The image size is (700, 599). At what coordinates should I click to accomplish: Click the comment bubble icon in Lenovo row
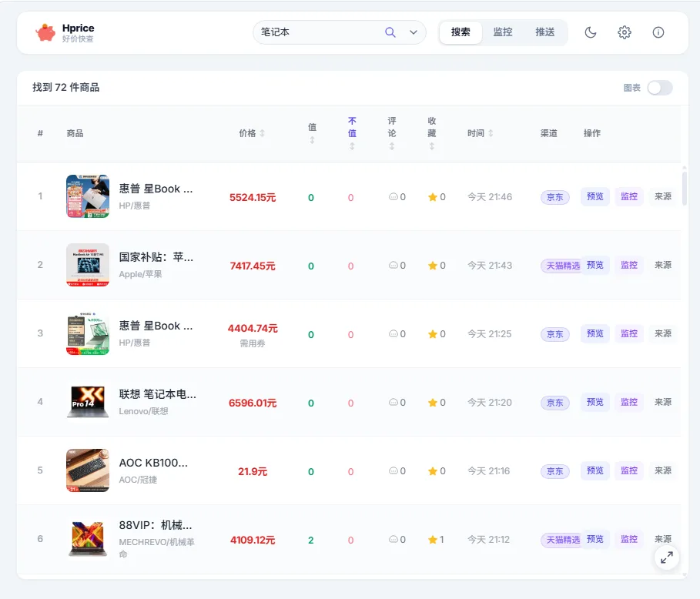393,402
